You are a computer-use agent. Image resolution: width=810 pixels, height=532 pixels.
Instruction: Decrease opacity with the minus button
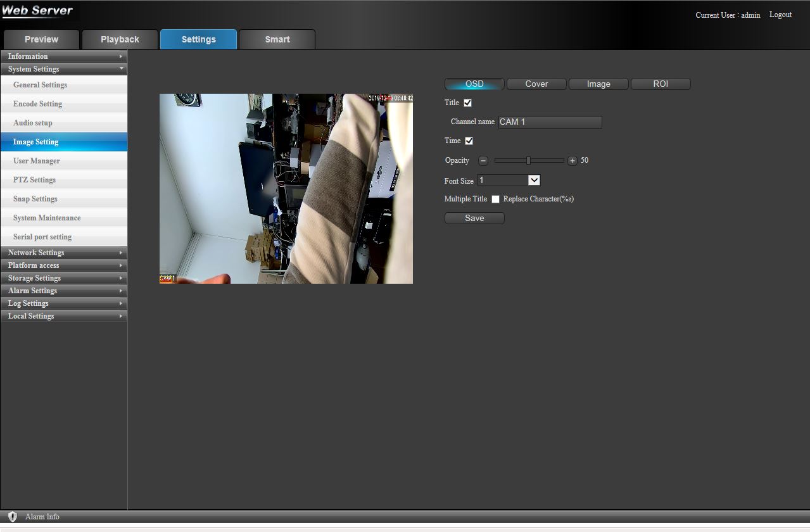coord(483,161)
